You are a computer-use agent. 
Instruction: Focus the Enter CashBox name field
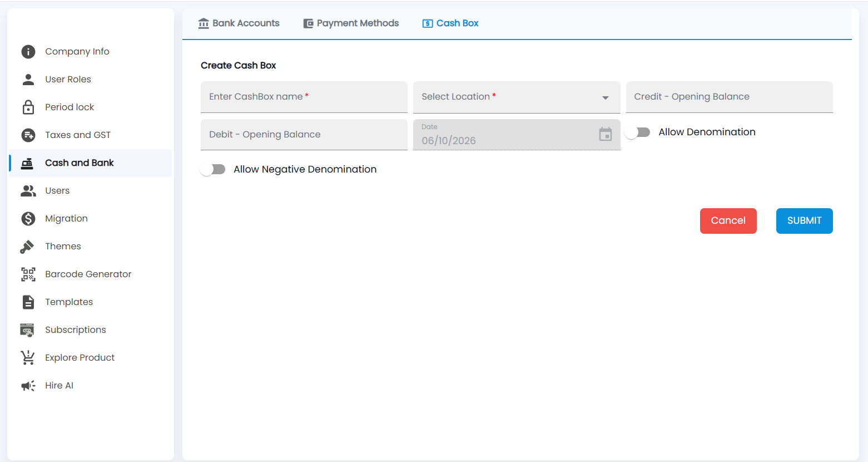pyautogui.click(x=304, y=97)
